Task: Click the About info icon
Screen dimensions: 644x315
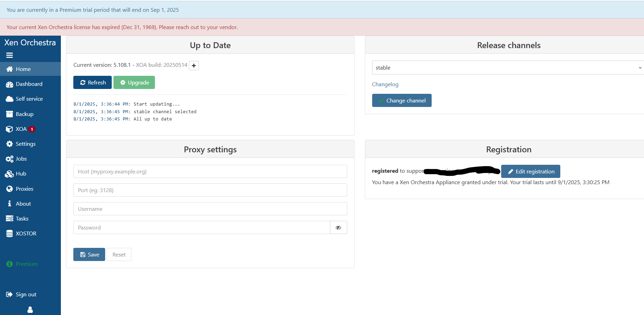Action: pyautogui.click(x=9, y=204)
